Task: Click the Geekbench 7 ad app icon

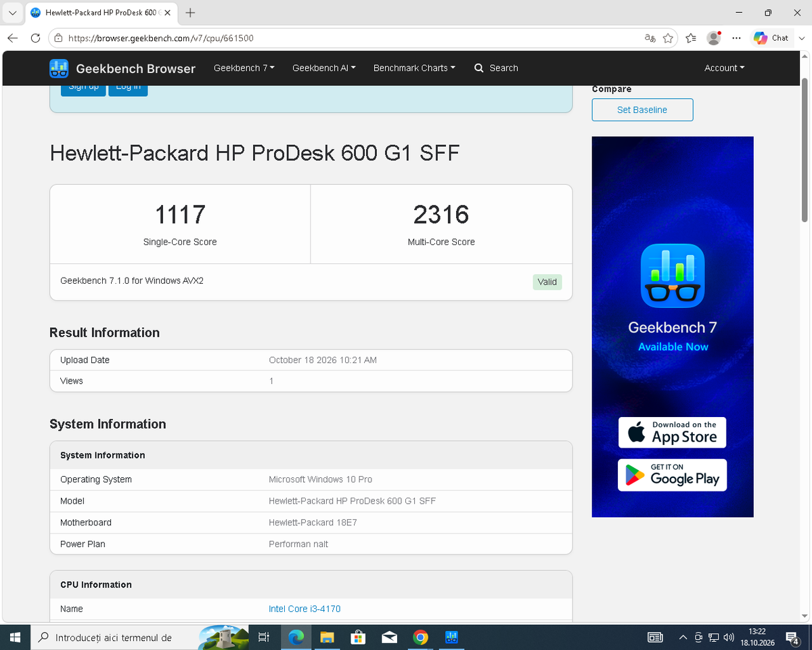Action: [673, 276]
